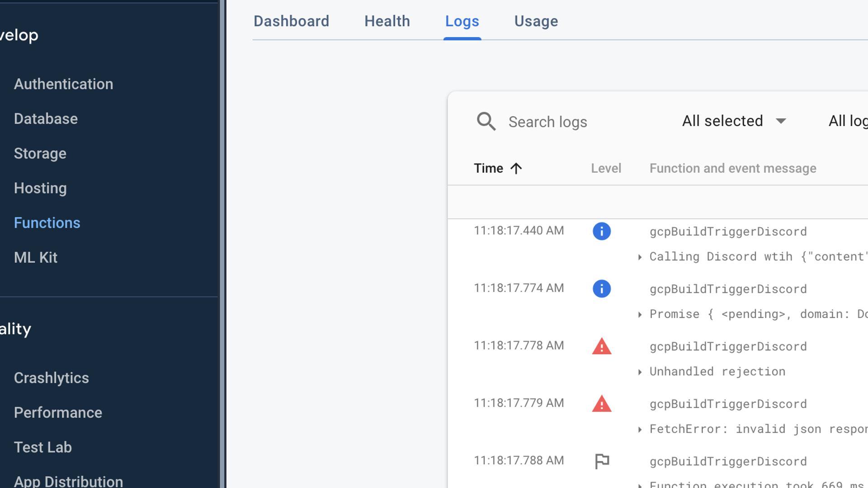
Task: Open Hosting from the sidebar
Action: click(40, 188)
